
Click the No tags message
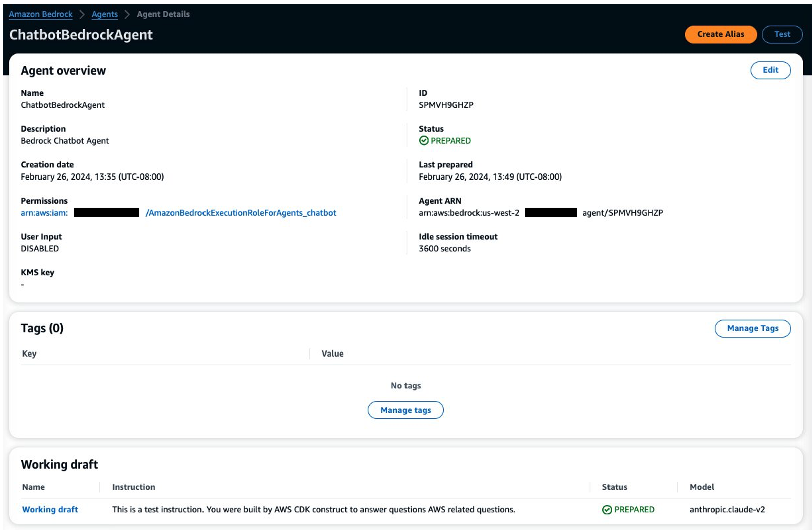click(405, 385)
